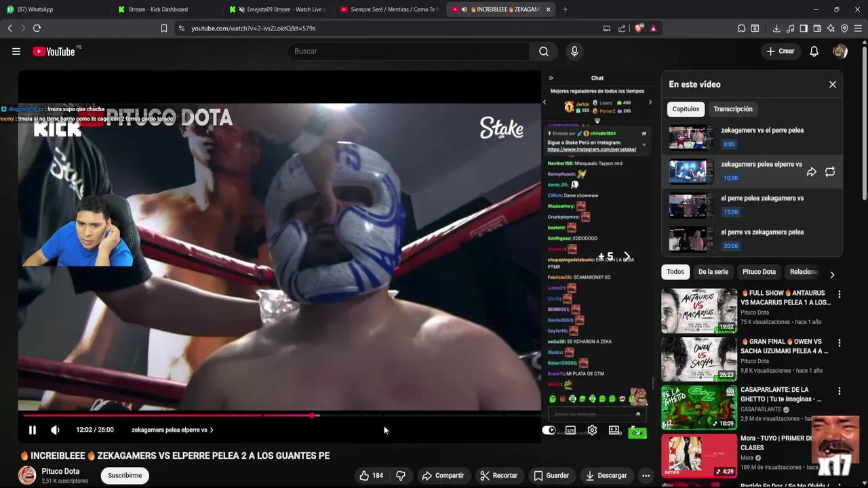Open Brave Wallet icon
Image resolution: width=868 pixels, height=488 pixels.
point(817,28)
